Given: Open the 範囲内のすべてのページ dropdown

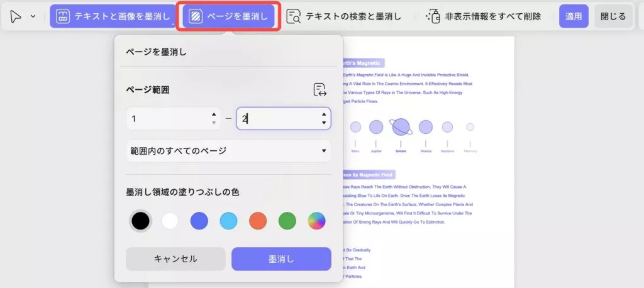Looking at the screenshot, I should (x=228, y=151).
